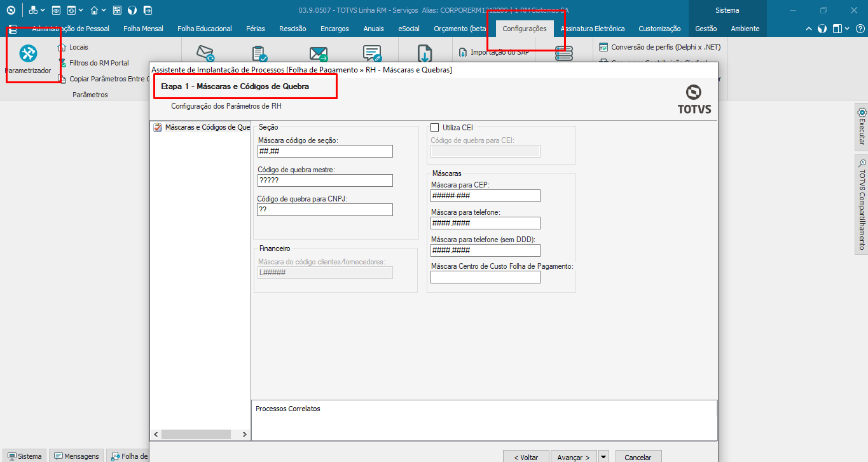Viewport: 868px width, 462px height.
Task: Click the large document download ribbon icon
Action: (425, 53)
